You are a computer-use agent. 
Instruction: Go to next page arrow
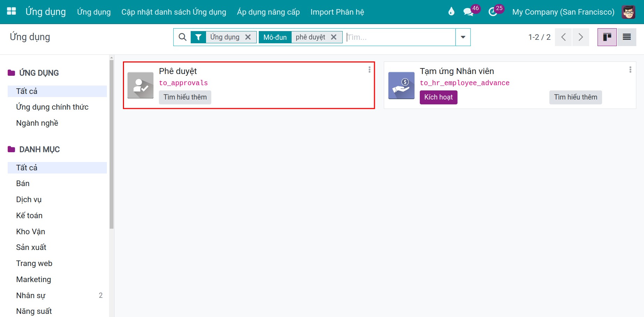pos(580,37)
